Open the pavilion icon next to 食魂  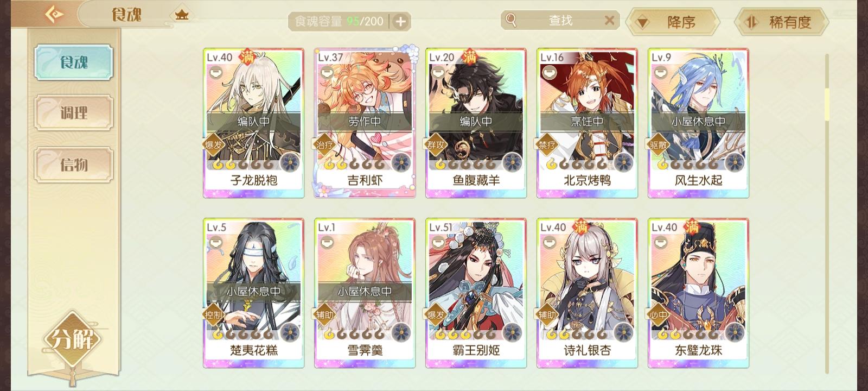182,15
